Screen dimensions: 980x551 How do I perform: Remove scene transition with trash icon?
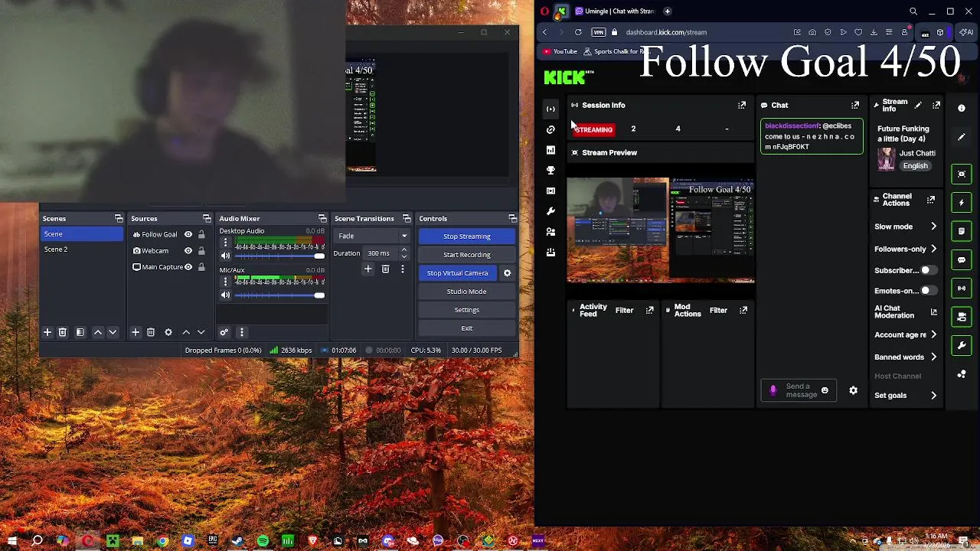point(385,269)
